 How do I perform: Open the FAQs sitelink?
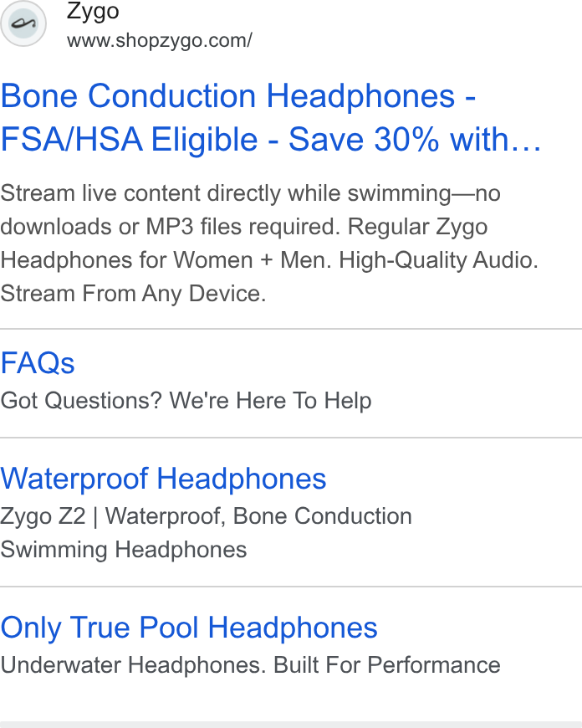pos(38,362)
